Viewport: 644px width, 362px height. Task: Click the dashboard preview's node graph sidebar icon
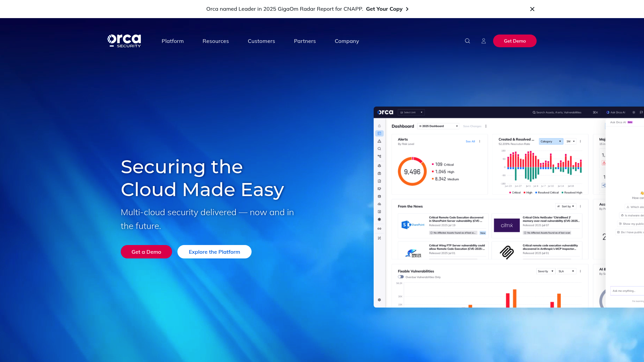379,156
